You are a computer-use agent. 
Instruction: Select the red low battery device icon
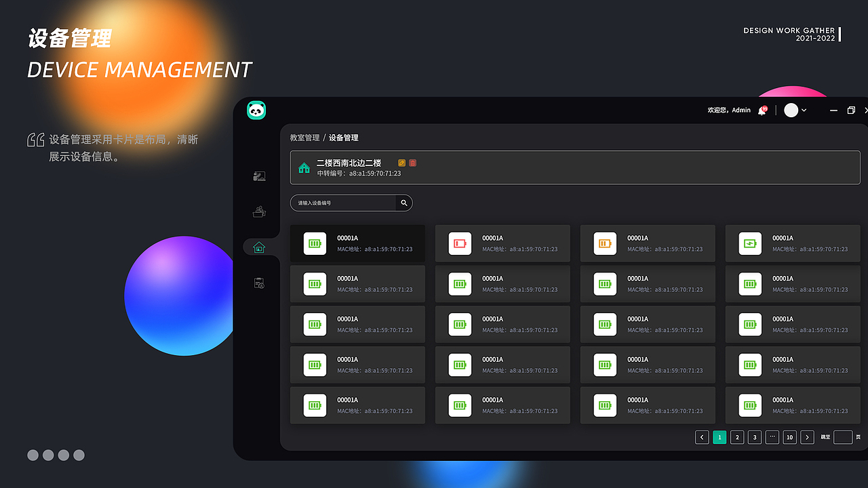pos(460,243)
